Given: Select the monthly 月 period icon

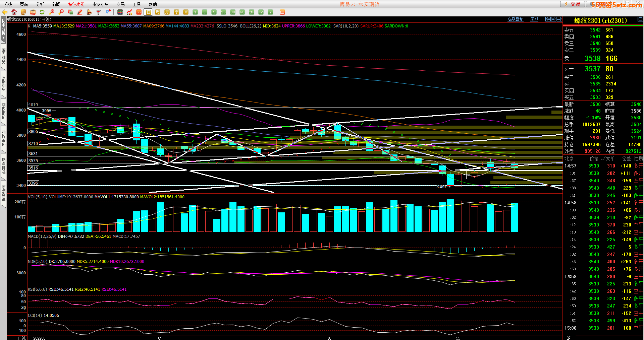Looking at the screenshot, I should (x=167, y=12).
